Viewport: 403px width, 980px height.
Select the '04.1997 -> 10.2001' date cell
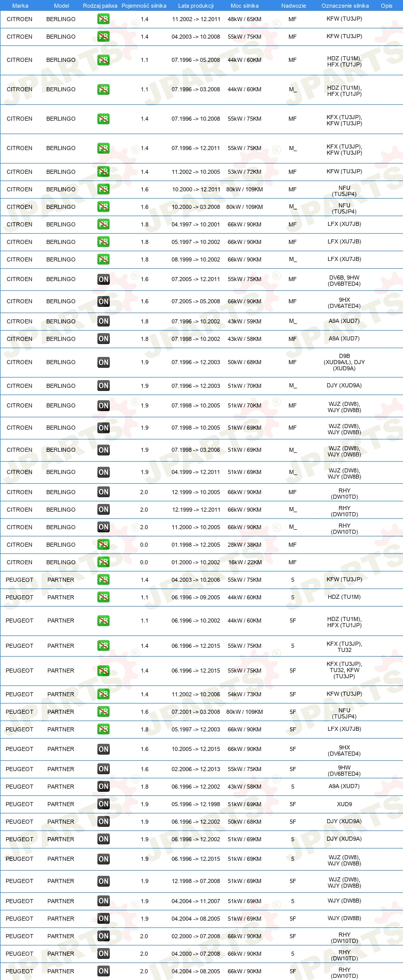point(196,224)
